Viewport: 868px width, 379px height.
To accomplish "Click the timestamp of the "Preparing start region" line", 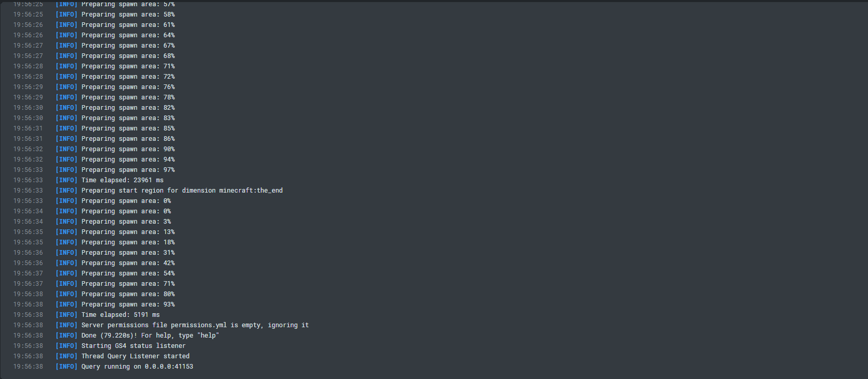I will [x=28, y=191].
